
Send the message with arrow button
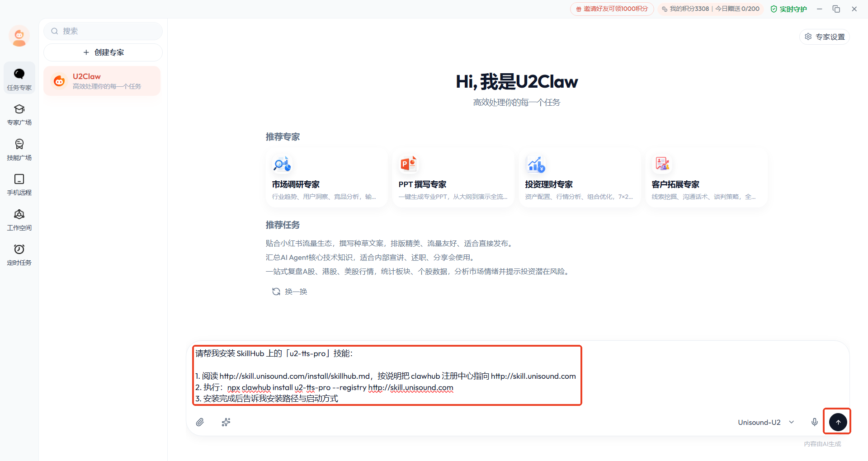click(x=838, y=422)
